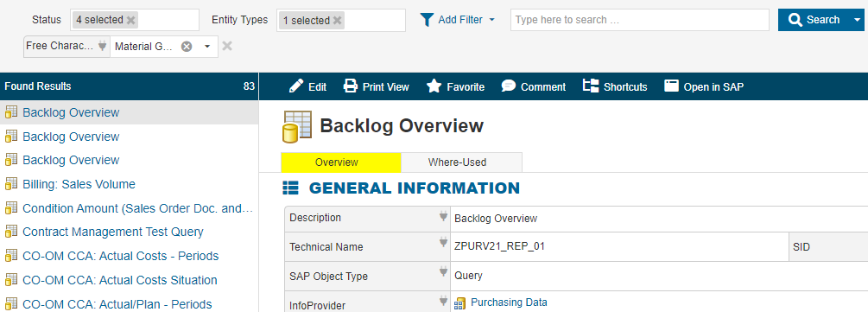Open Print View from toolbar
Image resolution: width=868 pixels, height=312 pixels.
(377, 86)
